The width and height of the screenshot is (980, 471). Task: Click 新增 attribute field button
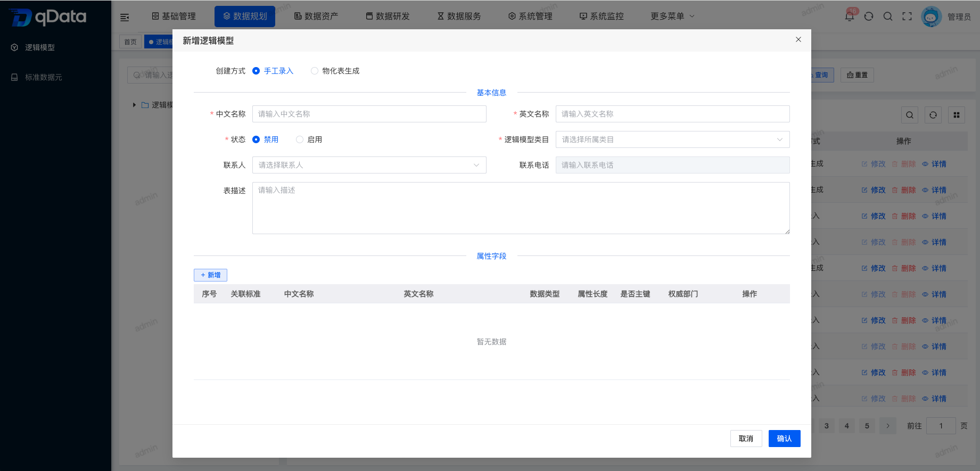pyautogui.click(x=210, y=275)
